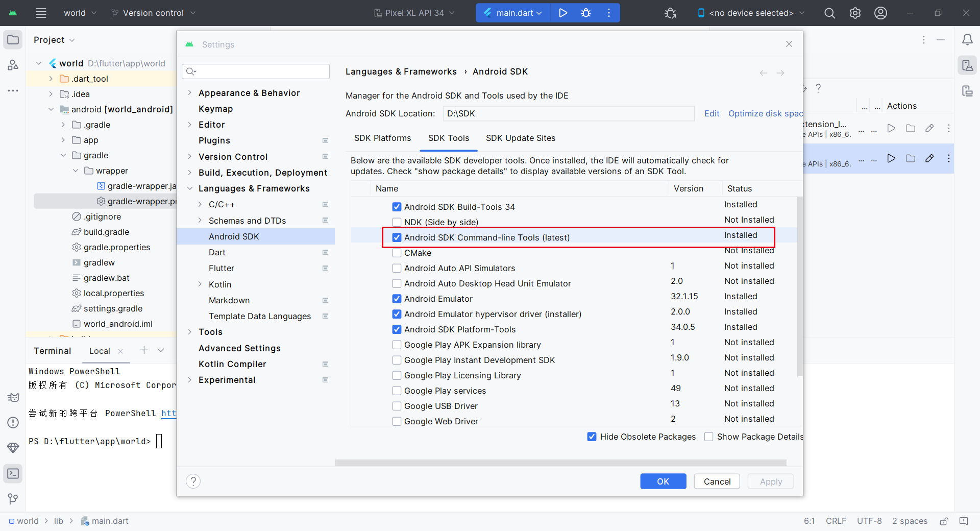The image size is (980, 531).
Task: Open IDE settings gear
Action: click(855, 13)
